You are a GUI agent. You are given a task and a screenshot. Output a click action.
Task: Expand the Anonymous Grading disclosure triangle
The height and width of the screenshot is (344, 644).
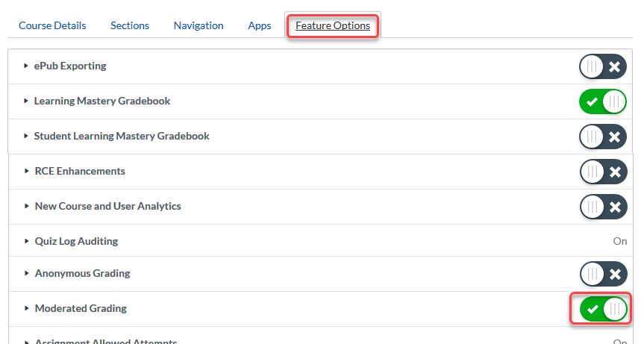click(x=27, y=273)
